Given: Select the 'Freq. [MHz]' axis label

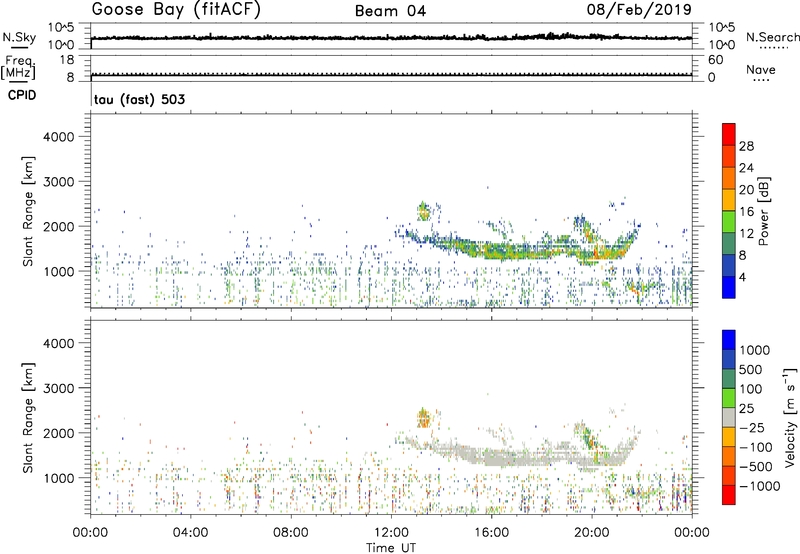Looking at the screenshot, I should click(19, 68).
